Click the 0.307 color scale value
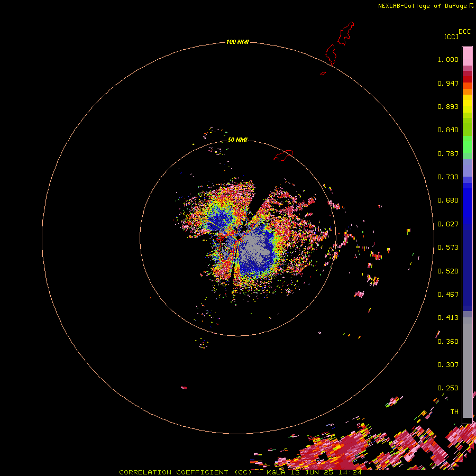 coord(448,365)
